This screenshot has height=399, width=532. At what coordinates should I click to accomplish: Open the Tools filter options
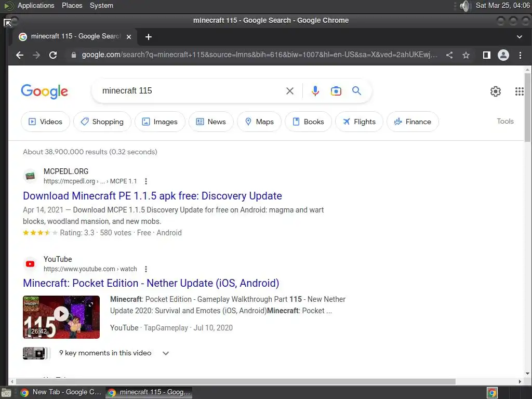click(505, 121)
